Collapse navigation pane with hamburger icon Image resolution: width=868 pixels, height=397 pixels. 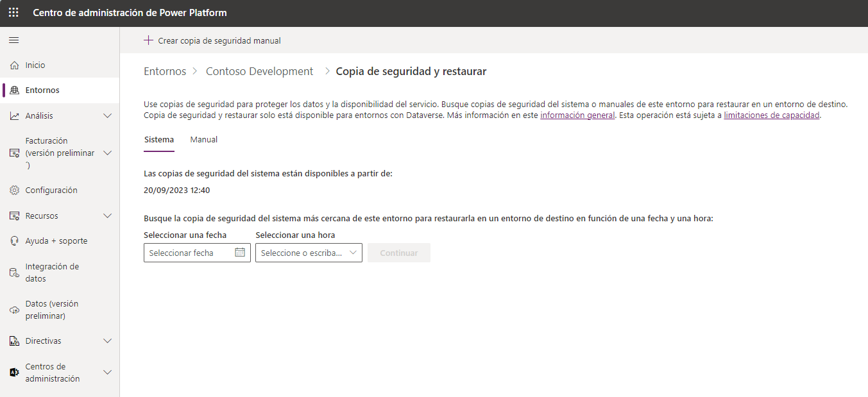pos(13,40)
